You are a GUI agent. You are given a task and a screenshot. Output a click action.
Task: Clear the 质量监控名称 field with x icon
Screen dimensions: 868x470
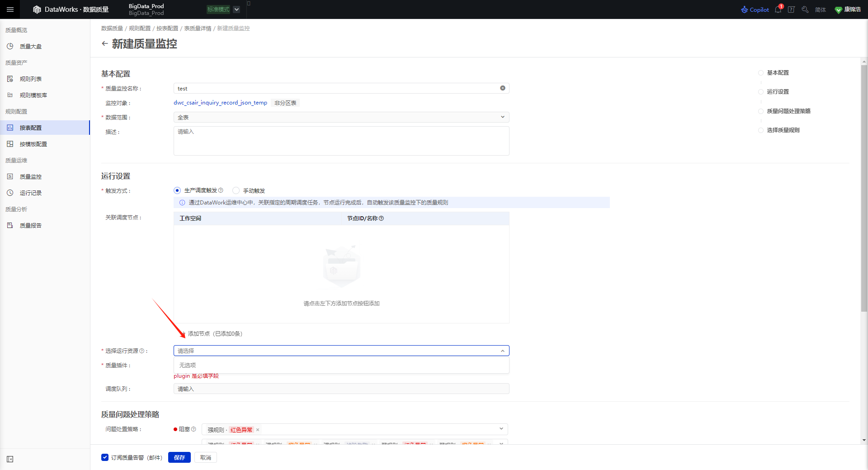pos(503,88)
